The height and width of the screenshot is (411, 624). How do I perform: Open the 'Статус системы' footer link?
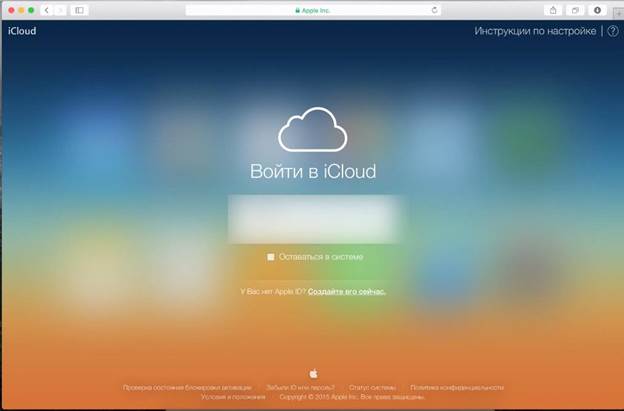pyautogui.click(x=372, y=387)
